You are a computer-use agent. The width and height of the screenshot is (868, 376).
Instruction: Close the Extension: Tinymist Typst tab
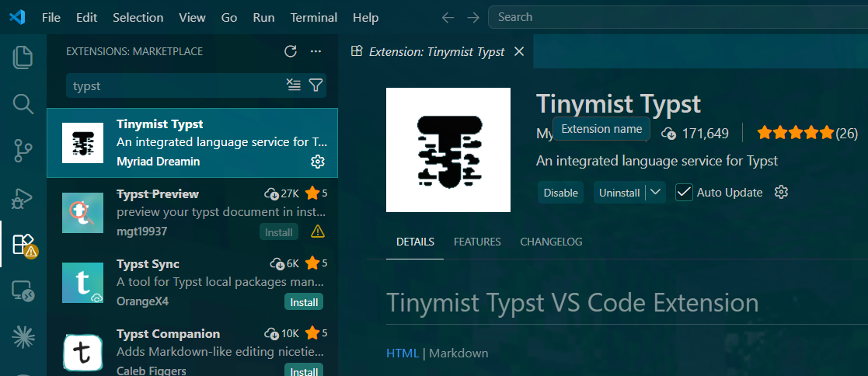518,51
